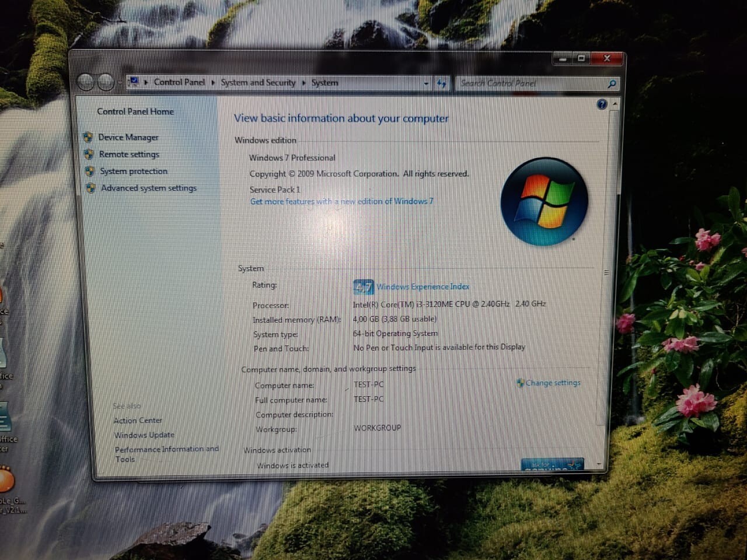This screenshot has height=560, width=747.
Task: Select the System and Security breadcrumb
Action: (x=258, y=83)
